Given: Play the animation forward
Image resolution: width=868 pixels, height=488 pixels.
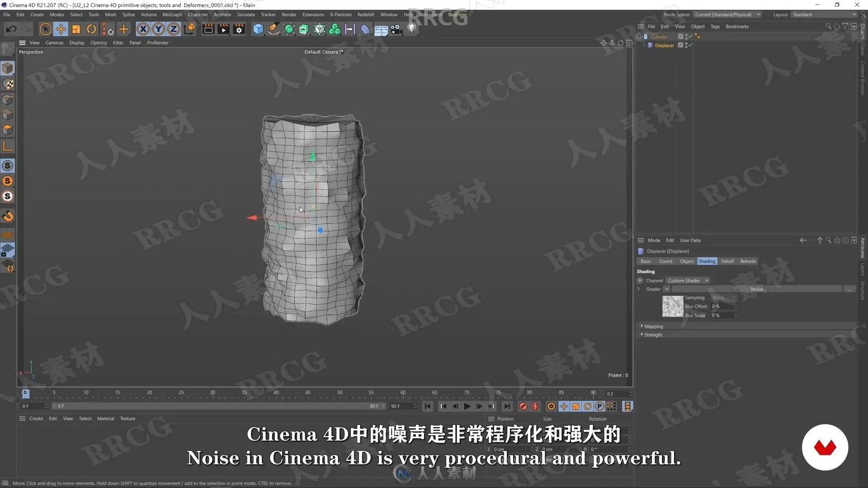Looking at the screenshot, I should tap(467, 406).
